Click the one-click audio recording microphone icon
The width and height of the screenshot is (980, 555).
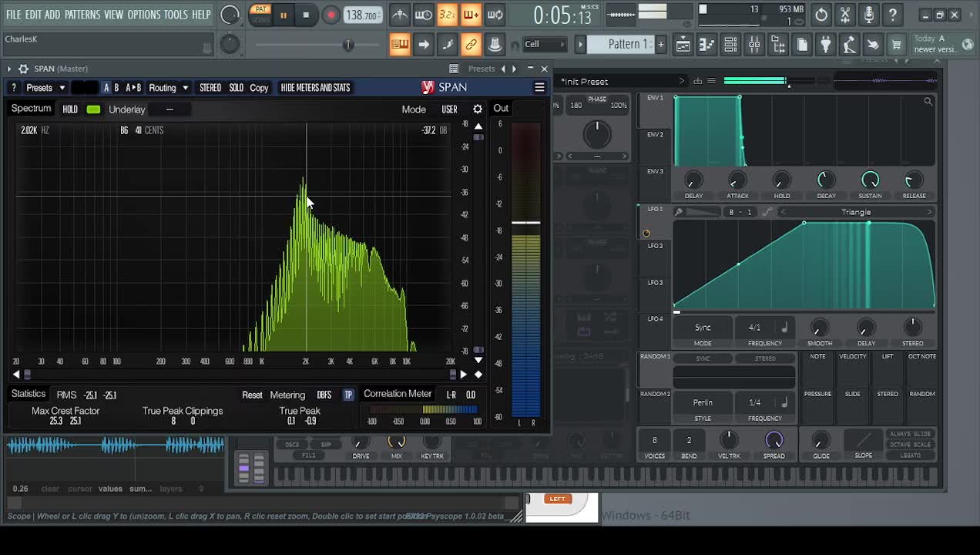869,15
